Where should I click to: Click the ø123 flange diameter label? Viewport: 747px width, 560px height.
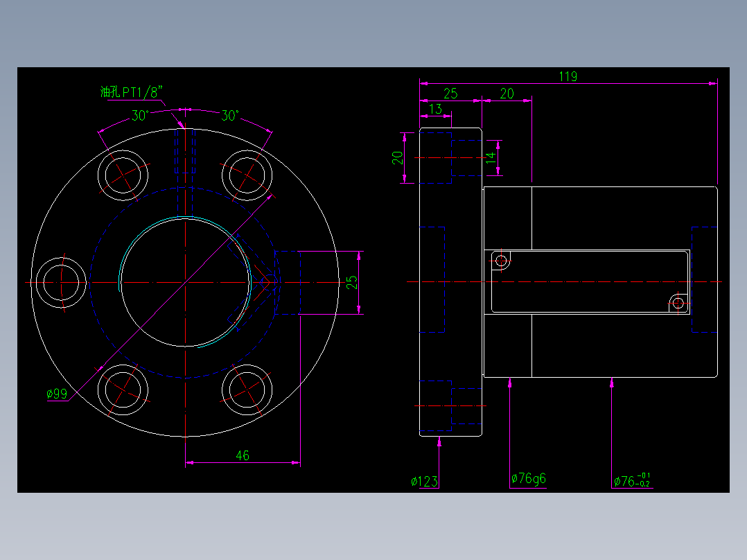coord(425,482)
